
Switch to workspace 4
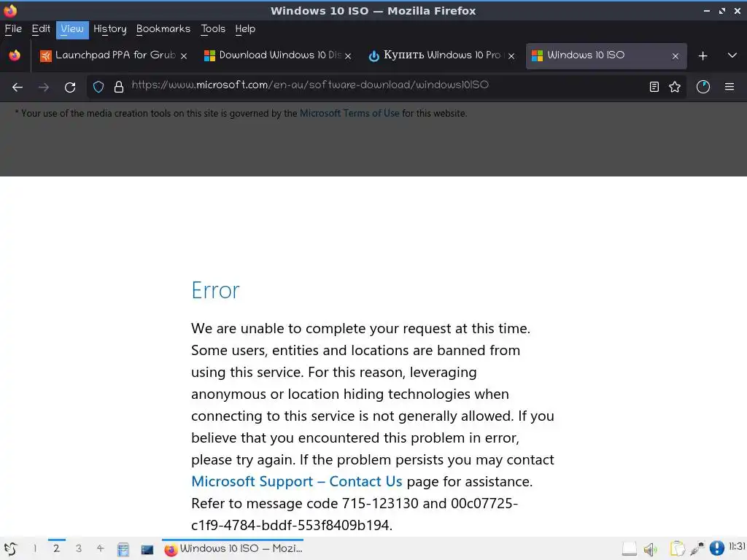pos(100,548)
